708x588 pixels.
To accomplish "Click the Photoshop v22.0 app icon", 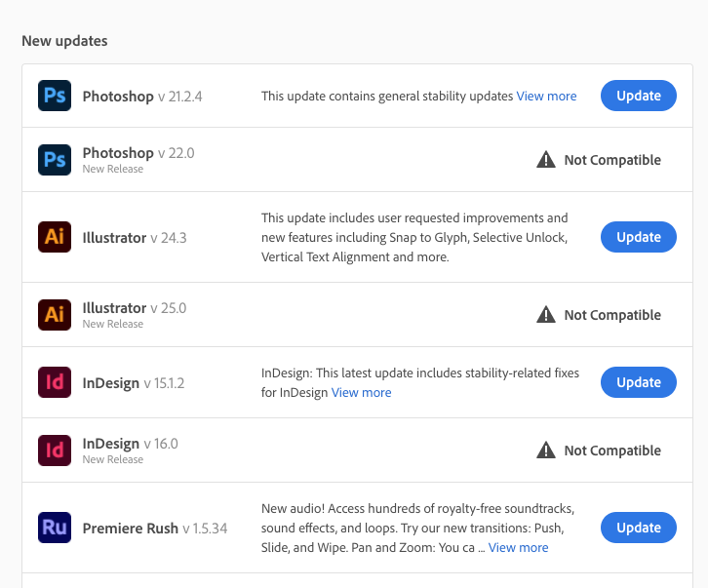I will [55, 159].
